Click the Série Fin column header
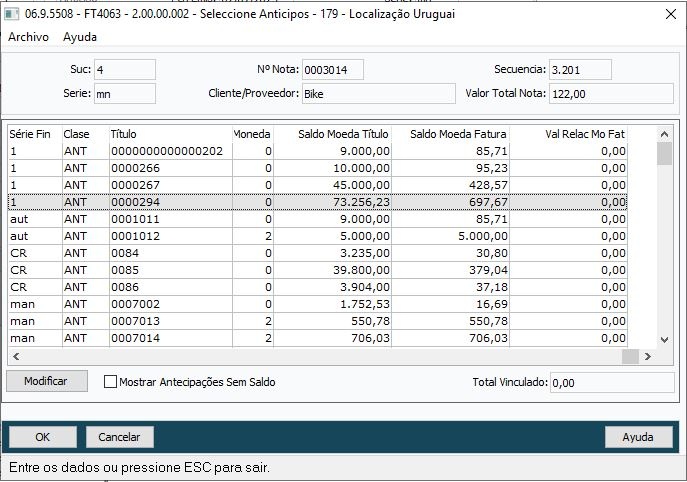The image size is (687, 482). coord(32,134)
